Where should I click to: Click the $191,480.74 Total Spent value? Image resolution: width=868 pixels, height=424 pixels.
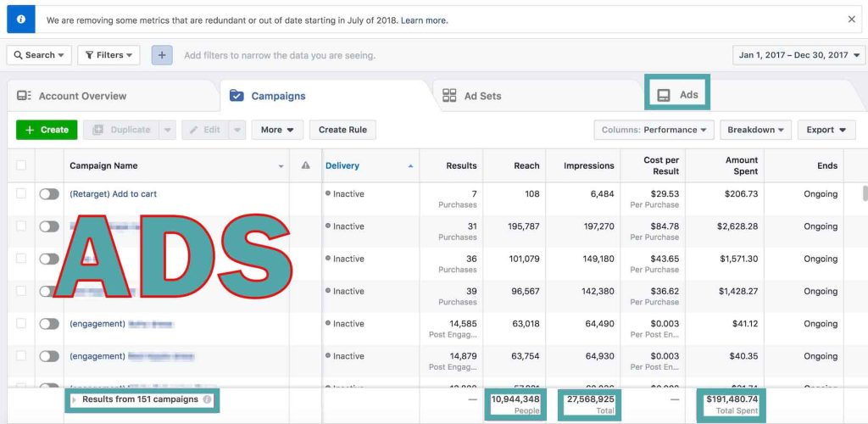pyautogui.click(x=732, y=399)
